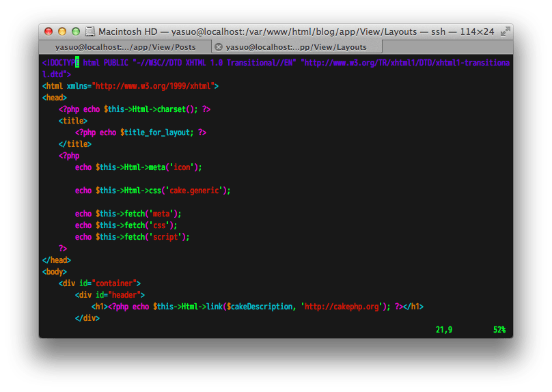Click the fetch('script') echo line
552x392 pixels.
(x=133, y=237)
